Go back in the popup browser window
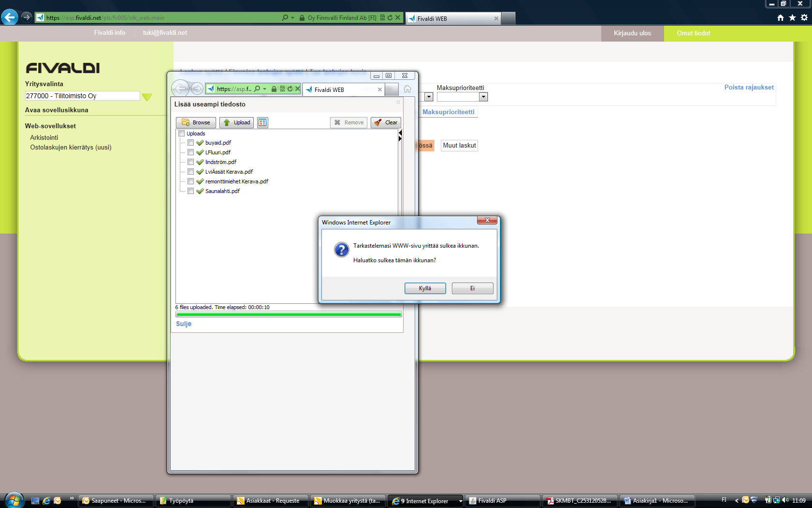Viewport: 812px width, 508px height. point(180,88)
